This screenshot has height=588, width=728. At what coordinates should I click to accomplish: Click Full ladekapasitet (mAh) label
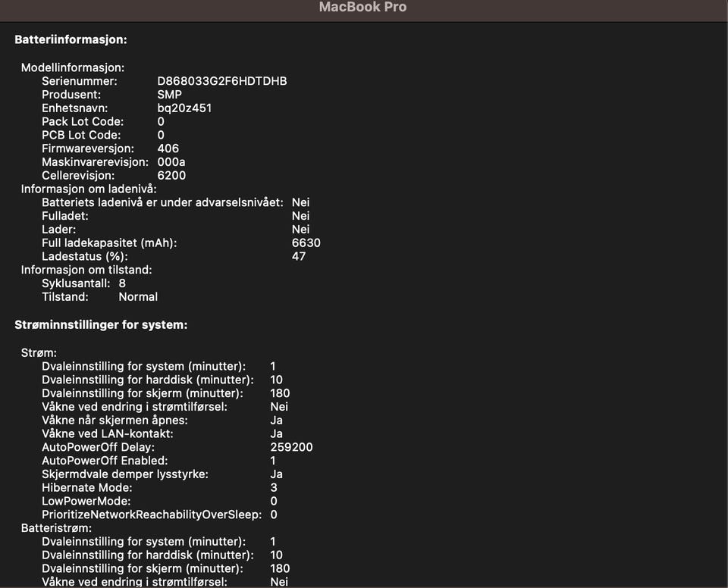point(109,242)
